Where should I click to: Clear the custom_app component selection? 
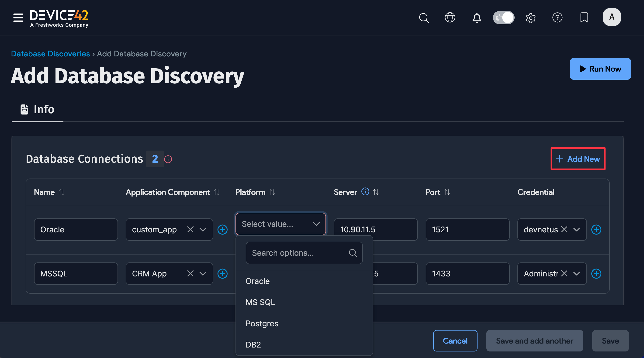coord(190,229)
